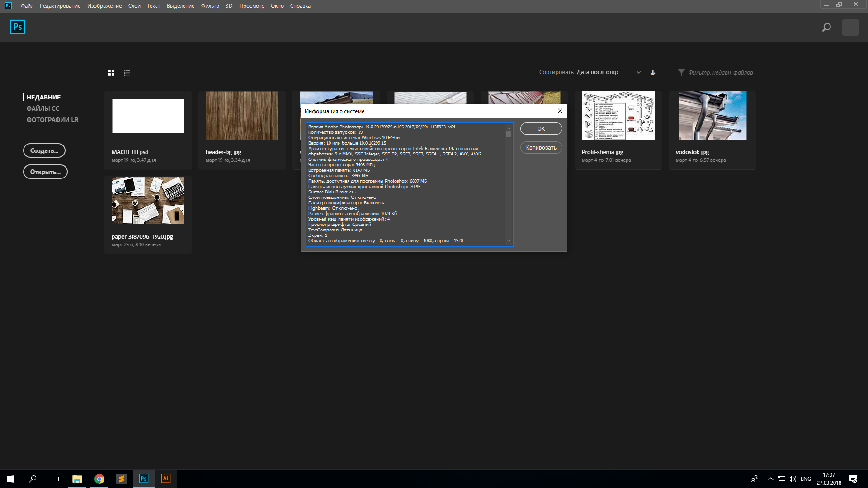Viewport: 868px width, 488px height.
Task: Open the Справка menu
Action: [x=300, y=6]
